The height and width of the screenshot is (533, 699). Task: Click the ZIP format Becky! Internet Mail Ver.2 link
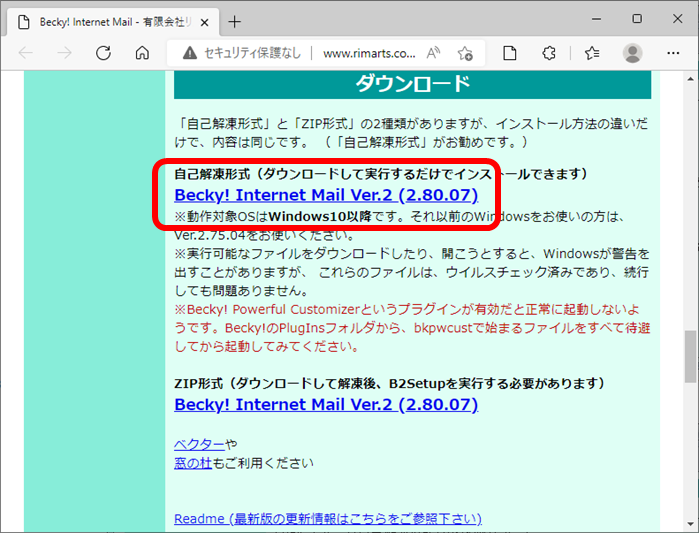pyautogui.click(x=326, y=405)
